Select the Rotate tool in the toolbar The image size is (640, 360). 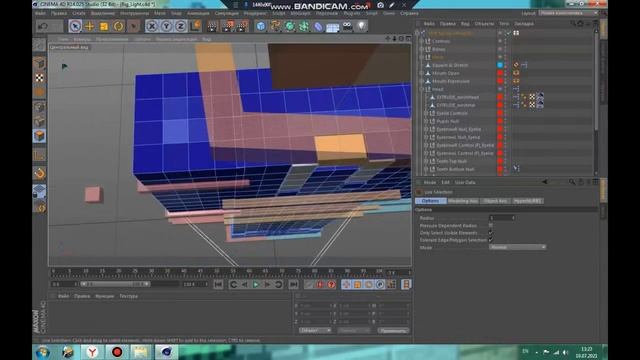coord(118,27)
